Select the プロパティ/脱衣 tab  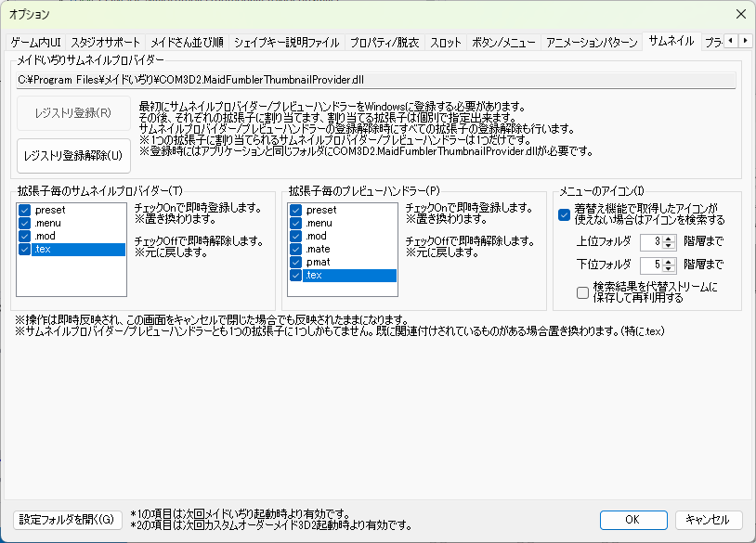[x=384, y=42]
